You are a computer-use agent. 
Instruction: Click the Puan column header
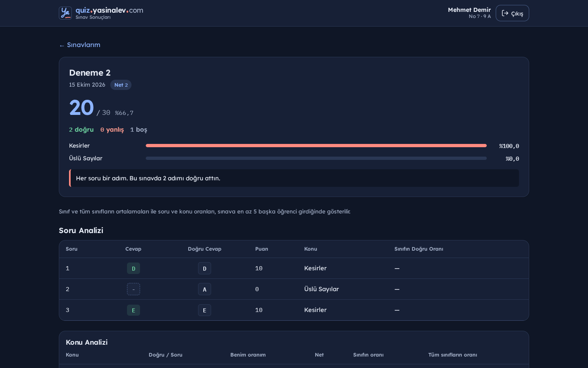262,249
